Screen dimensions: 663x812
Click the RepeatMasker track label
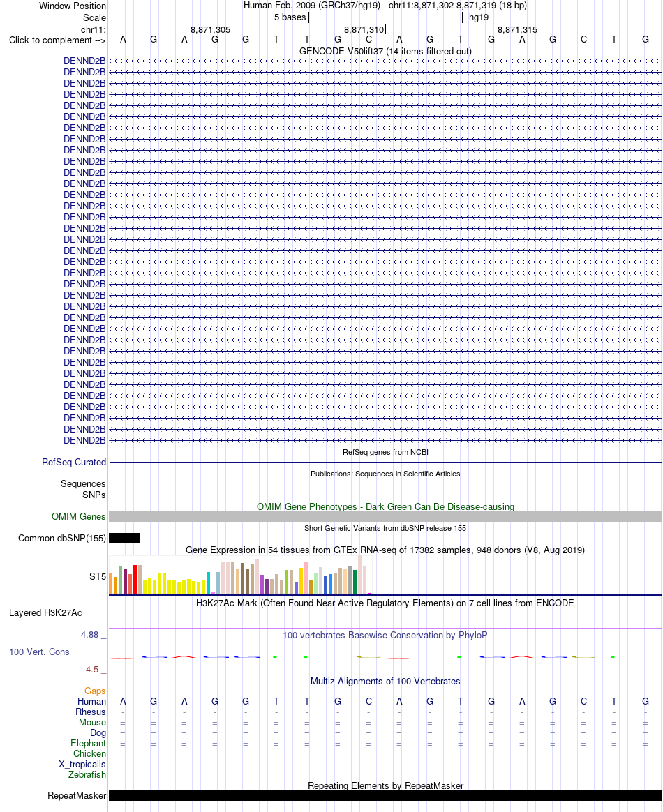coord(77,795)
